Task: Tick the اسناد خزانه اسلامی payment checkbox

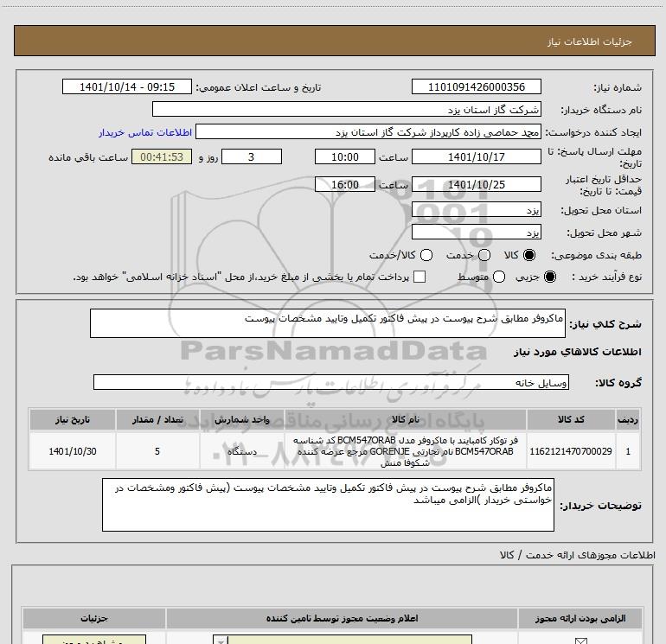Action: [x=419, y=277]
